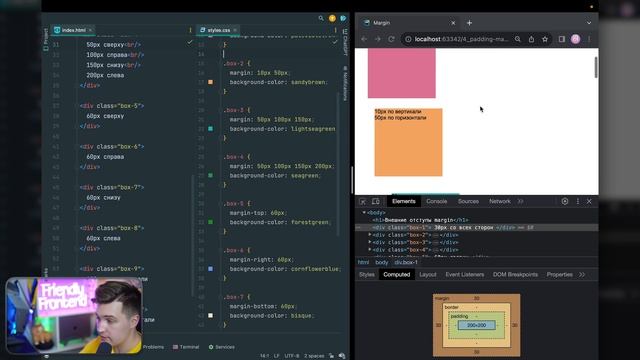
Task: Switch to the Sources DevTools tab
Action: point(468,202)
